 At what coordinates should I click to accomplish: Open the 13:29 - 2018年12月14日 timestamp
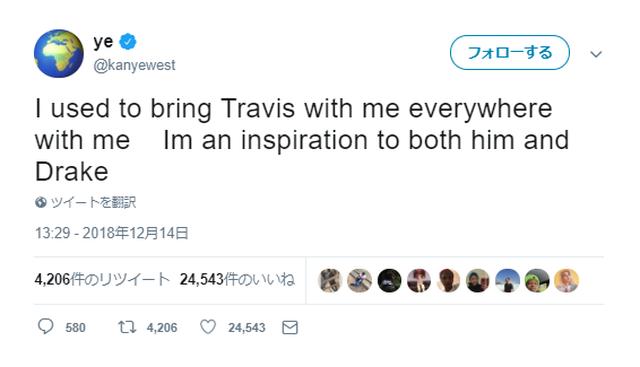[111, 233]
